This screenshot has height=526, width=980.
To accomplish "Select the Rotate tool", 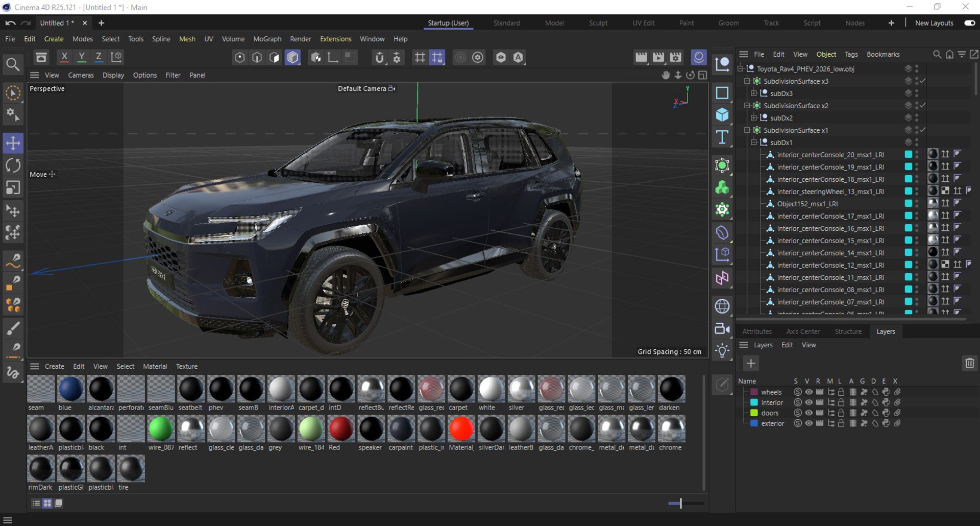I will [x=13, y=165].
